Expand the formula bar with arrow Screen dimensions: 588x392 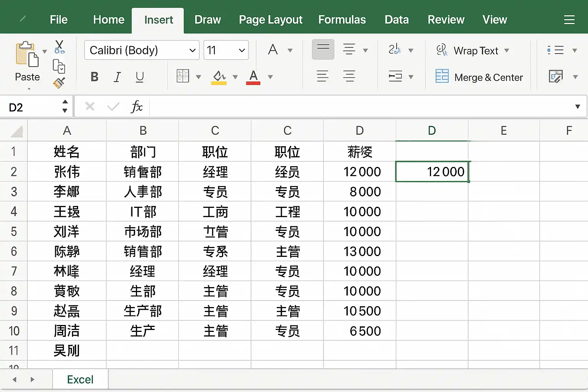click(577, 107)
